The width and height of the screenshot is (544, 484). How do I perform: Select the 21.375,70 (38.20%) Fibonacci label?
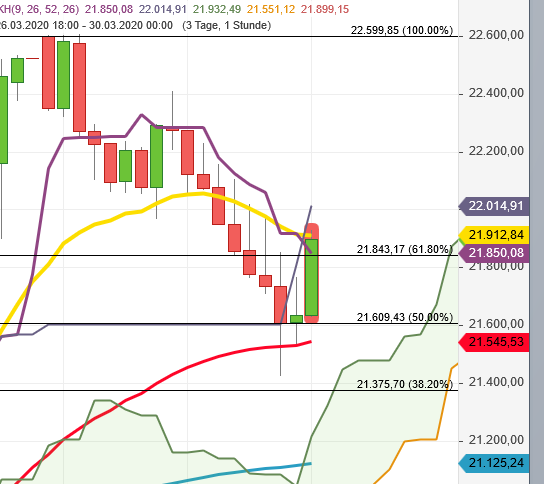tap(405, 384)
